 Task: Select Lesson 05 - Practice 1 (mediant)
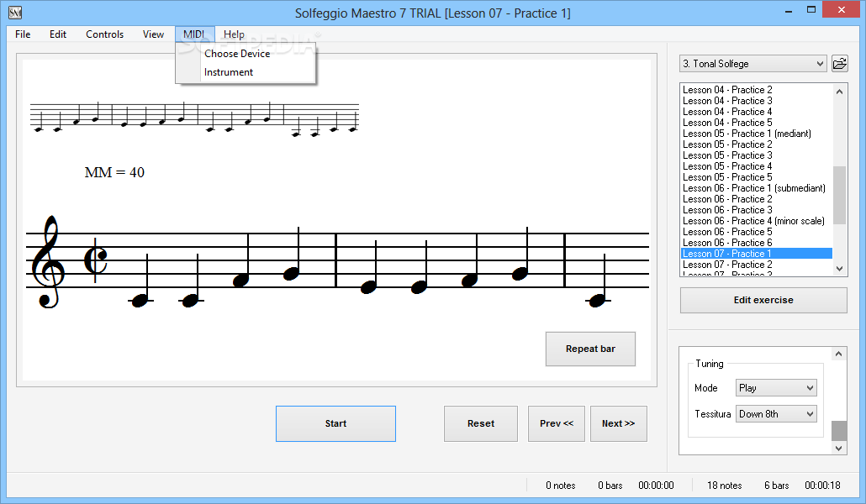[x=757, y=134]
